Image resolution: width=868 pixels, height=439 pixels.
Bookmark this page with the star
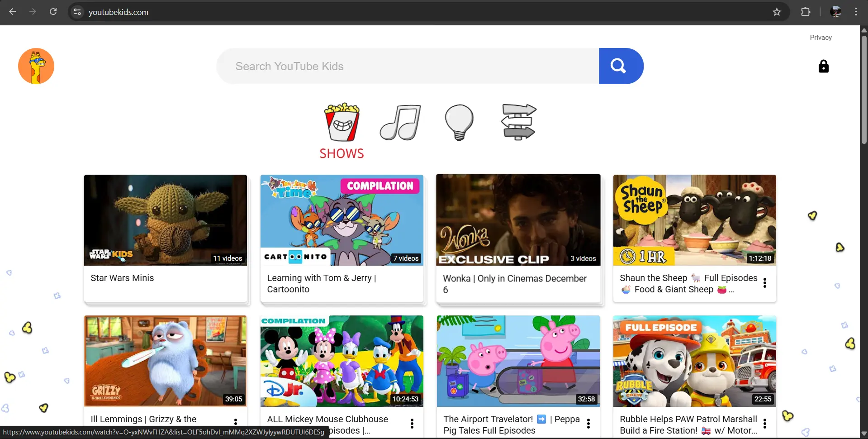coord(777,12)
